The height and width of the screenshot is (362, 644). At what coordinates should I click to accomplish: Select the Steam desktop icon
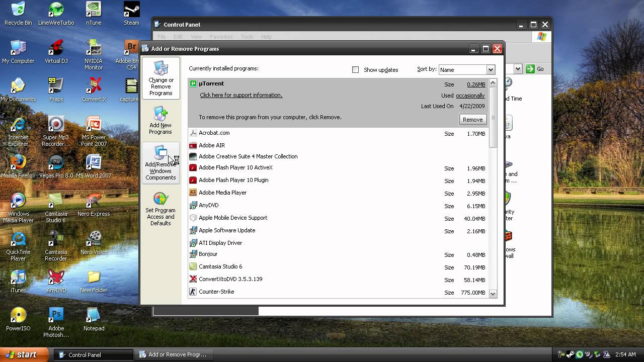(x=131, y=14)
